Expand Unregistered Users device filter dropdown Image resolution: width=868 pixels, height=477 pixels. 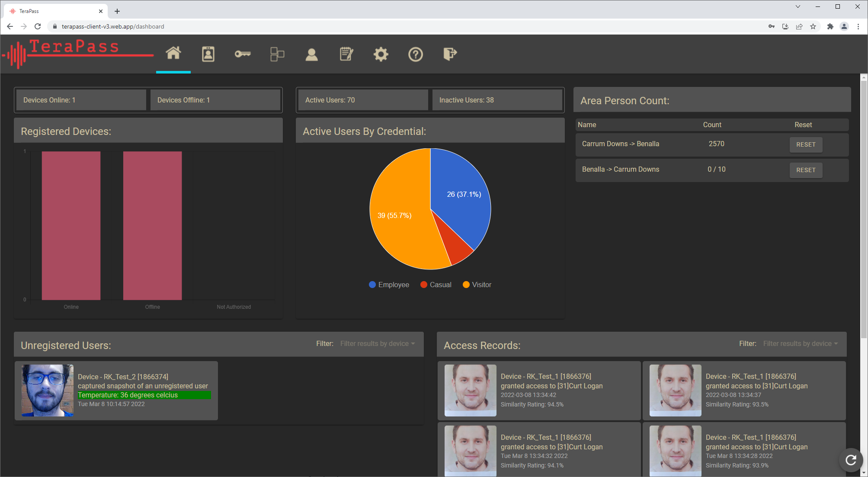coord(377,343)
